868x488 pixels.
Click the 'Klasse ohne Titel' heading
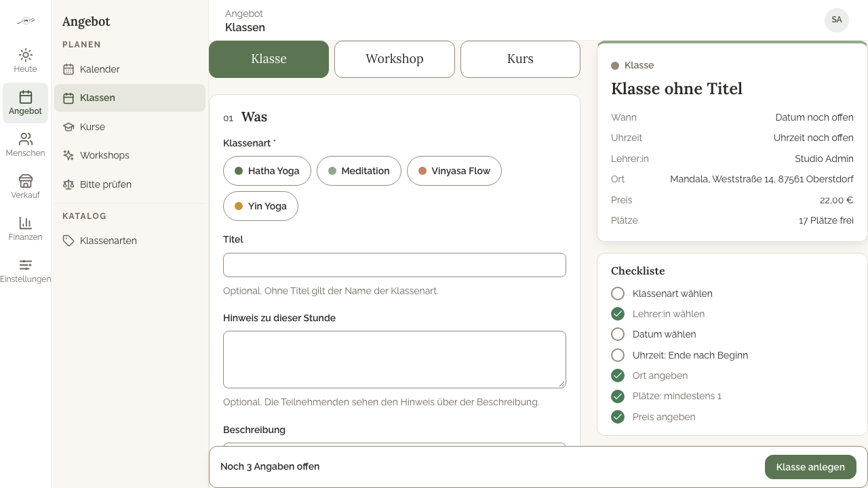coord(677,89)
